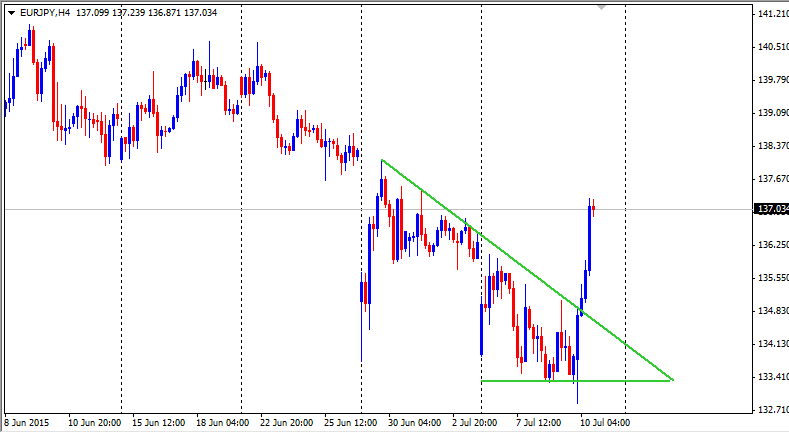Click the 10 Jun 20:00 time label

point(95,422)
